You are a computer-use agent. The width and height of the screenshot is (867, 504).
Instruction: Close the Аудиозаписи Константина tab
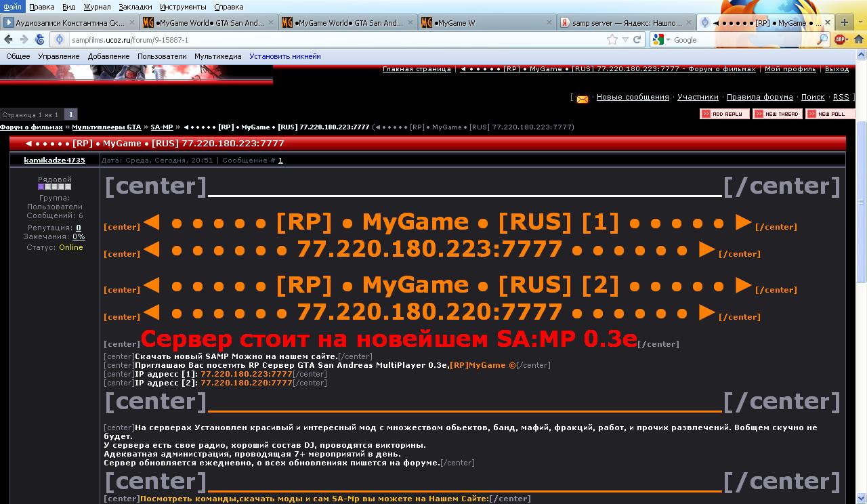131,22
